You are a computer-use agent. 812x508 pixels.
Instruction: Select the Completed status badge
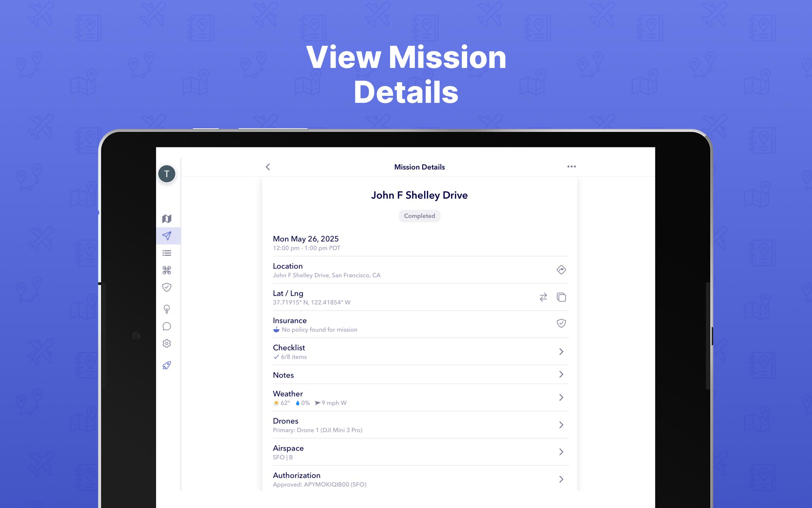[419, 216]
